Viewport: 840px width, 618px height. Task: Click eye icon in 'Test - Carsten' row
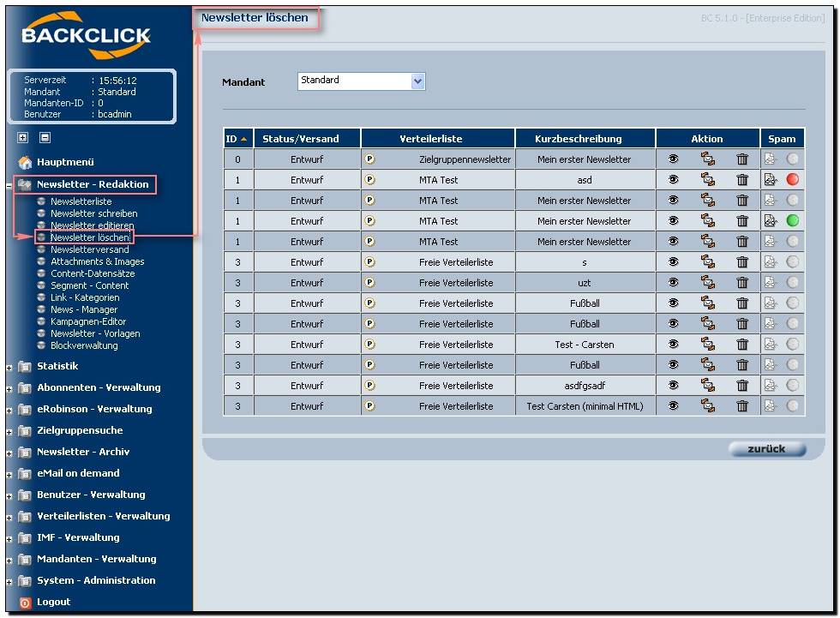click(674, 344)
